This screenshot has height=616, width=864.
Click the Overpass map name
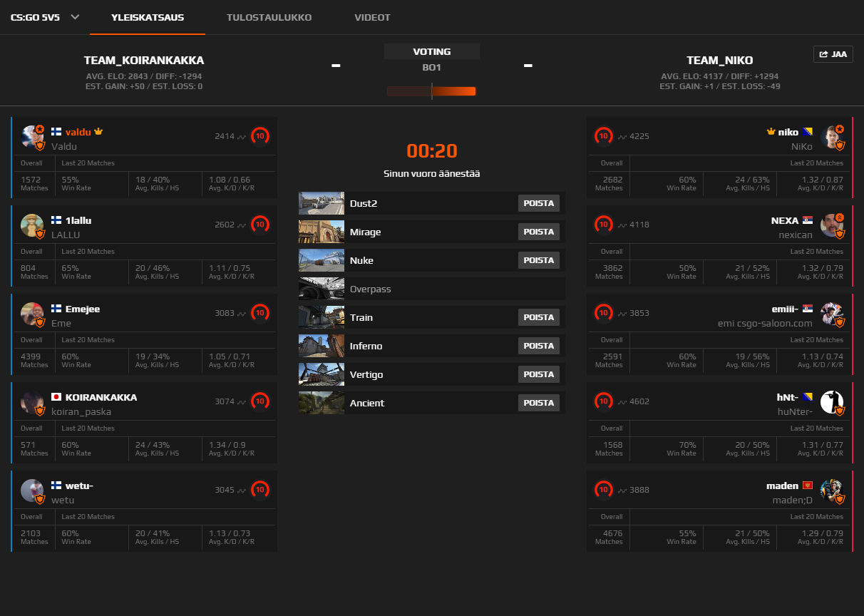coord(370,289)
